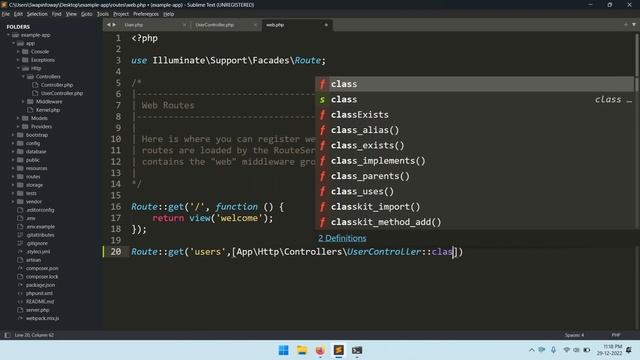Expand the Models folder arrow

pos(18,118)
